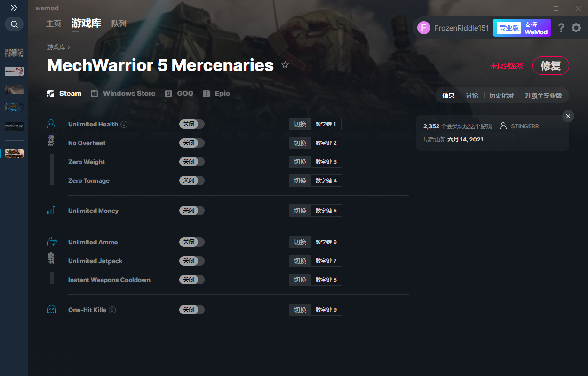Close the game info panel
The width and height of the screenshot is (588, 376).
pyautogui.click(x=568, y=116)
